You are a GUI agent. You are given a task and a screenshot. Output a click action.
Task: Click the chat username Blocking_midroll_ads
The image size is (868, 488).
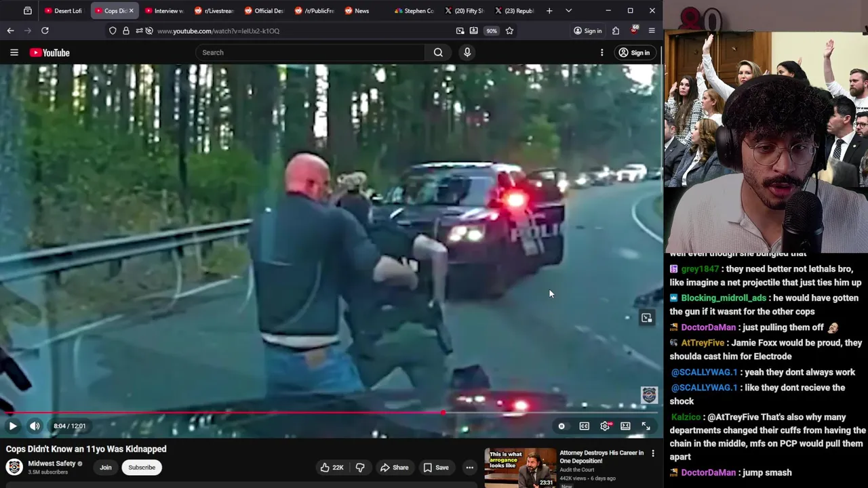click(x=724, y=298)
